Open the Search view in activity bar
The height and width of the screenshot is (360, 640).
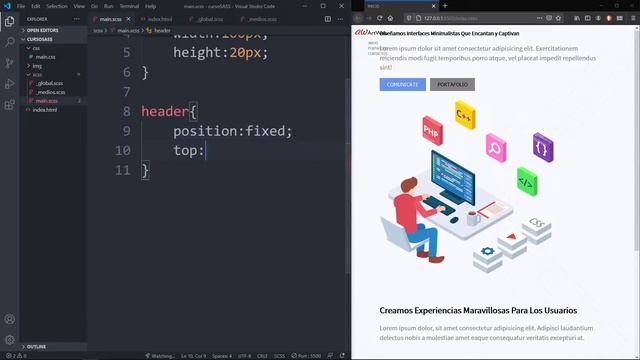(9, 42)
